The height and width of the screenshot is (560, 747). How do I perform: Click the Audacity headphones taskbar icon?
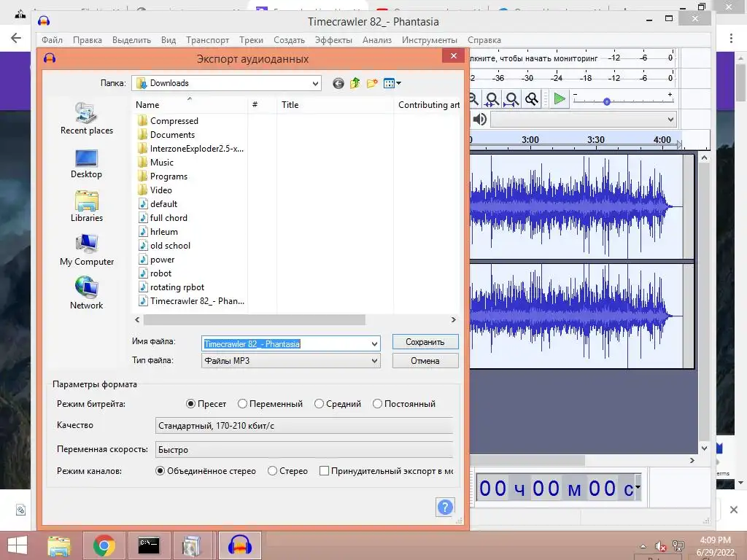pyautogui.click(x=239, y=545)
